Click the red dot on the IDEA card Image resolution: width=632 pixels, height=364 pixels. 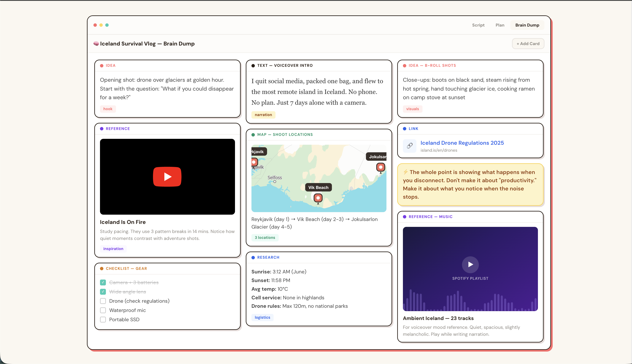pos(102,65)
